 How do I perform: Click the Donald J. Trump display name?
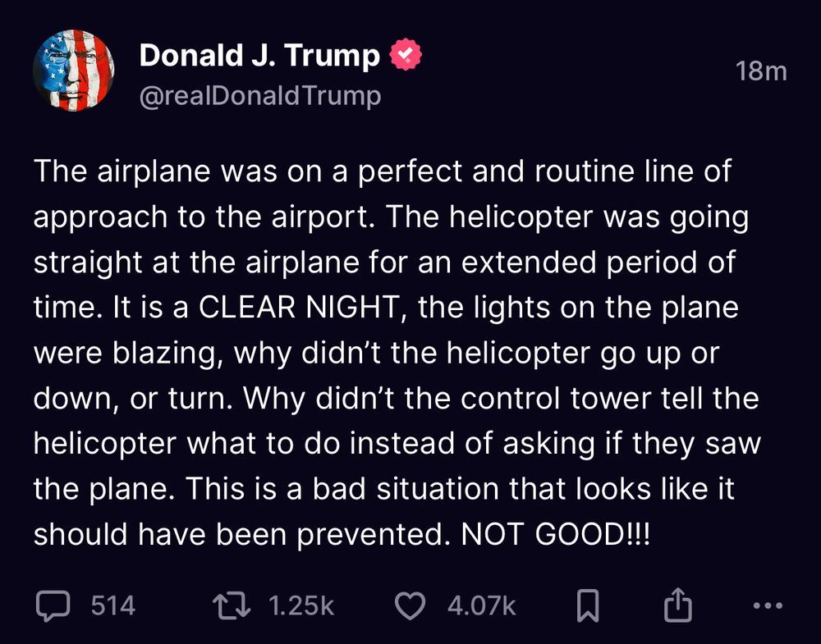[x=259, y=56]
